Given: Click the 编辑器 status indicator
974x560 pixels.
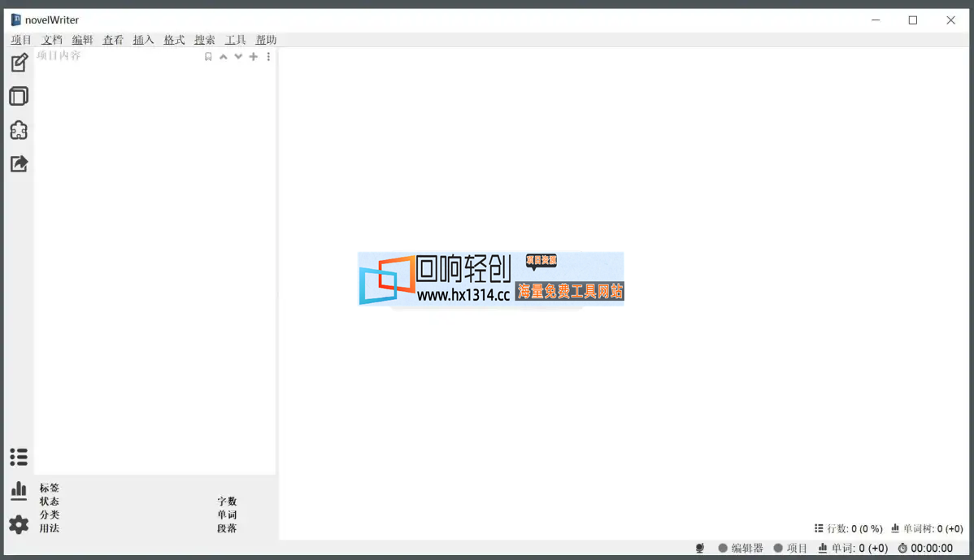Looking at the screenshot, I should point(741,548).
